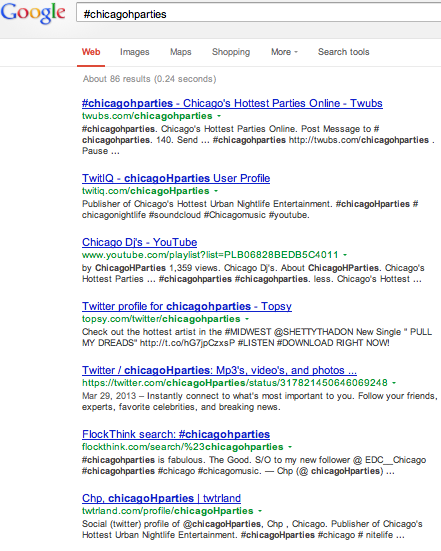Click the Google logo

(x=33, y=13)
